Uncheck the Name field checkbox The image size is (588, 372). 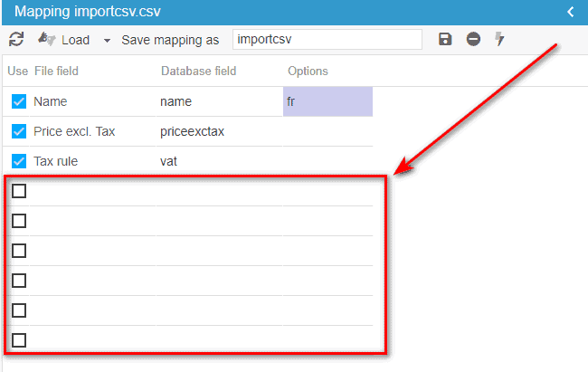[19, 101]
